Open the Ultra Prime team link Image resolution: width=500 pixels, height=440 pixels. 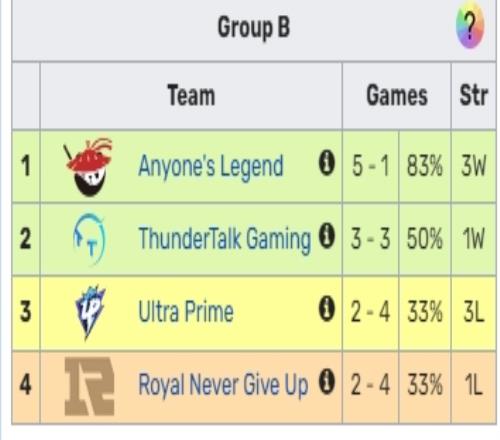click(186, 311)
